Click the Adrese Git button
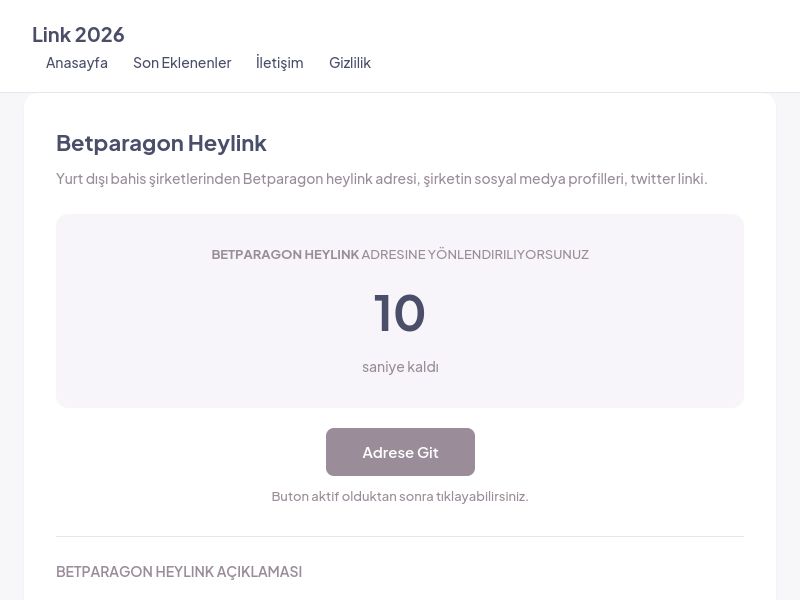This screenshot has height=600, width=800. click(401, 452)
